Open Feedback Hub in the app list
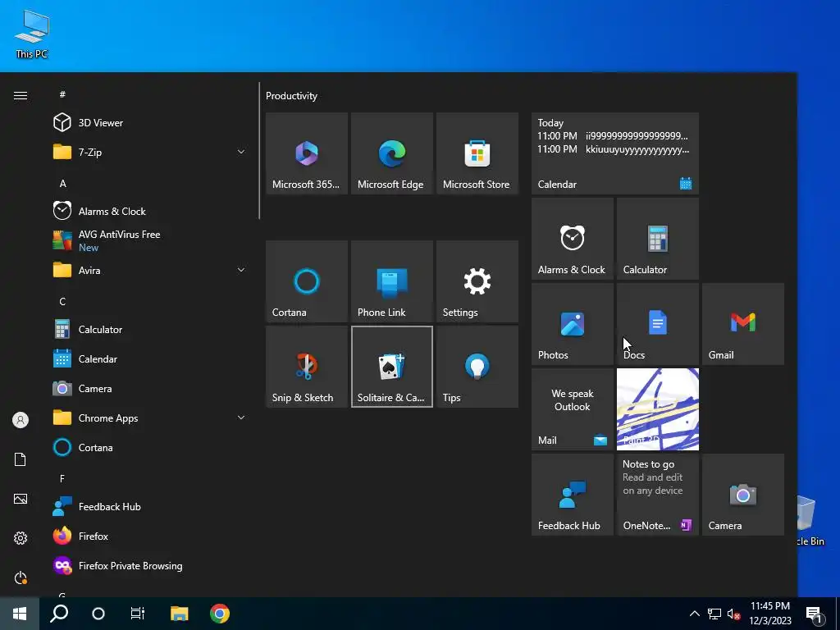The image size is (840, 630). (149, 506)
